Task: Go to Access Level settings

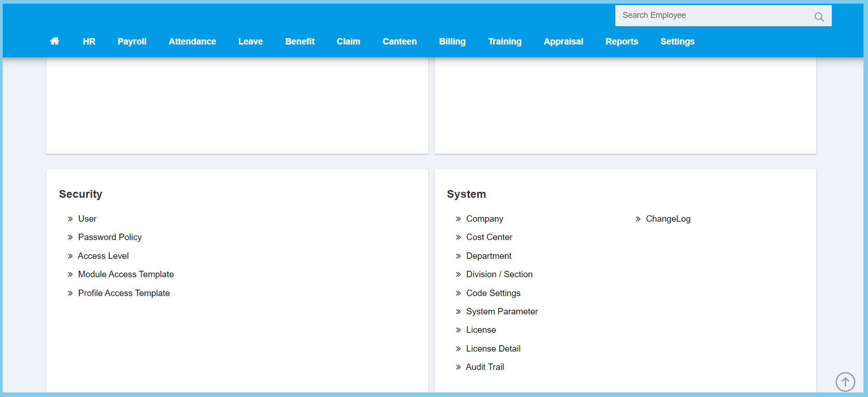Action: coord(103,256)
